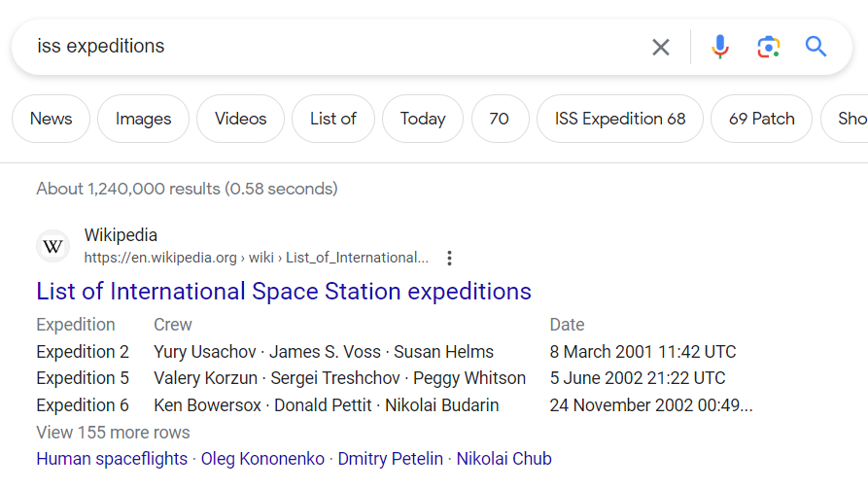
Task: Click the 'Expedition' column header
Action: pyautogui.click(x=76, y=325)
